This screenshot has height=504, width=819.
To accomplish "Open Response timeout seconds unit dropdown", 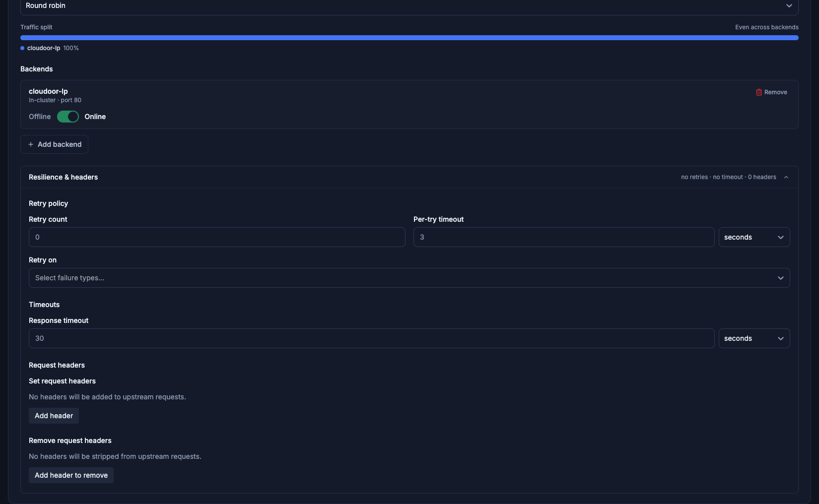I will pyautogui.click(x=754, y=338).
